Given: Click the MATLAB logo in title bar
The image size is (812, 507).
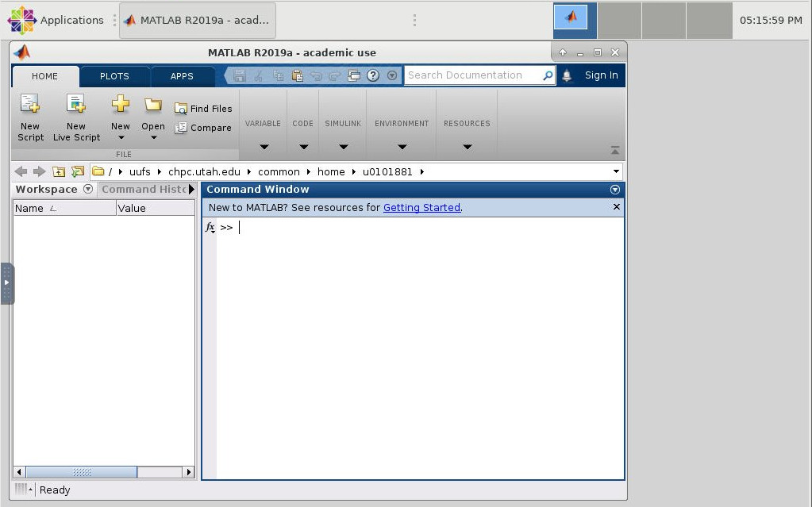Looking at the screenshot, I should click(x=21, y=52).
